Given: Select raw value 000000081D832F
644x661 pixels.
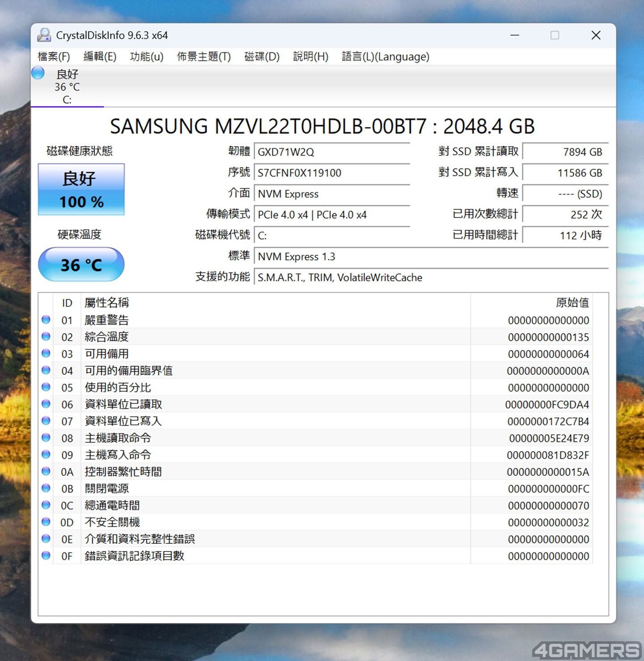Looking at the screenshot, I should point(548,455).
